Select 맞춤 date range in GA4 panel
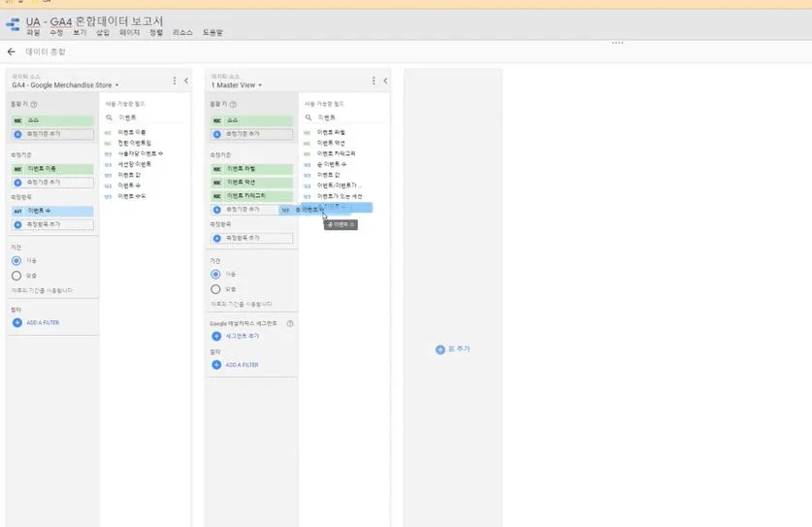812x527 pixels. 16,276
